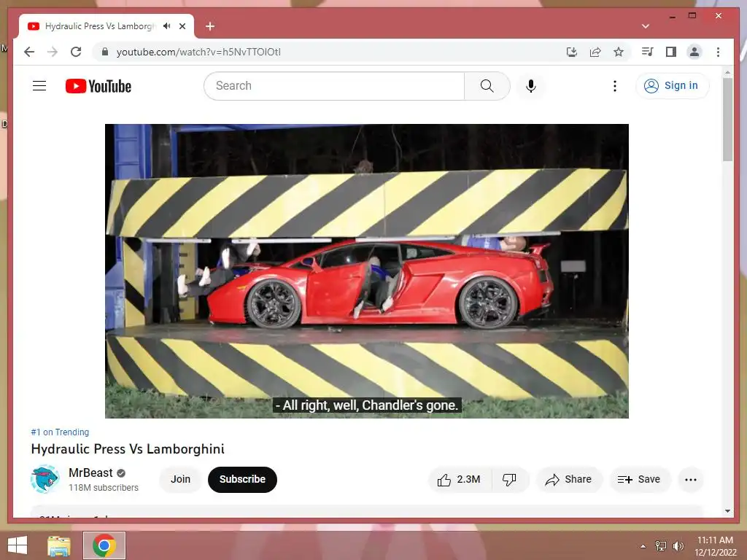Open a new tab with plus button
The width and height of the screenshot is (747, 560).
point(209,26)
